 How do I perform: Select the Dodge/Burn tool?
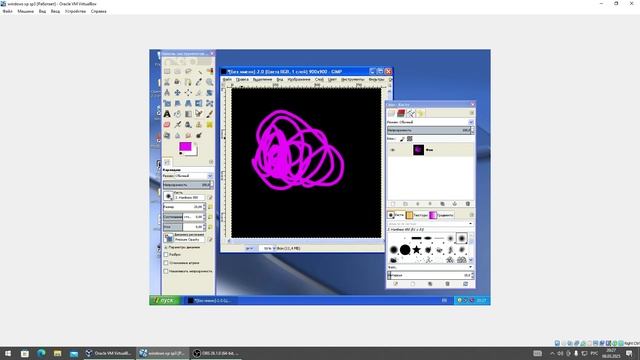coord(199,135)
